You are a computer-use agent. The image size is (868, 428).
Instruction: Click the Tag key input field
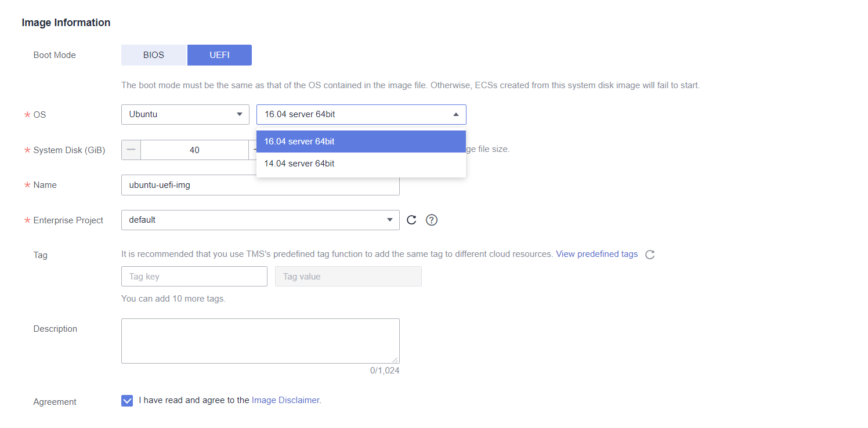pos(194,277)
